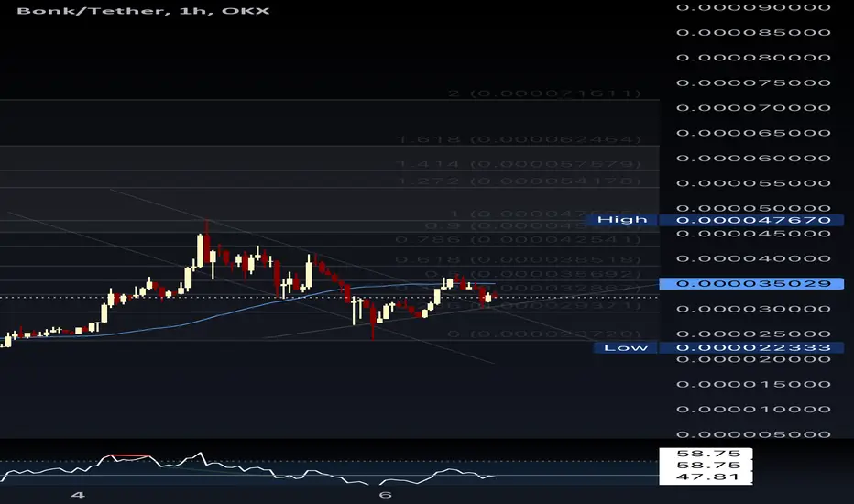Screen dimensions: 854x504
Task: Click the 0.000045000 price axis label
Action: point(753,234)
